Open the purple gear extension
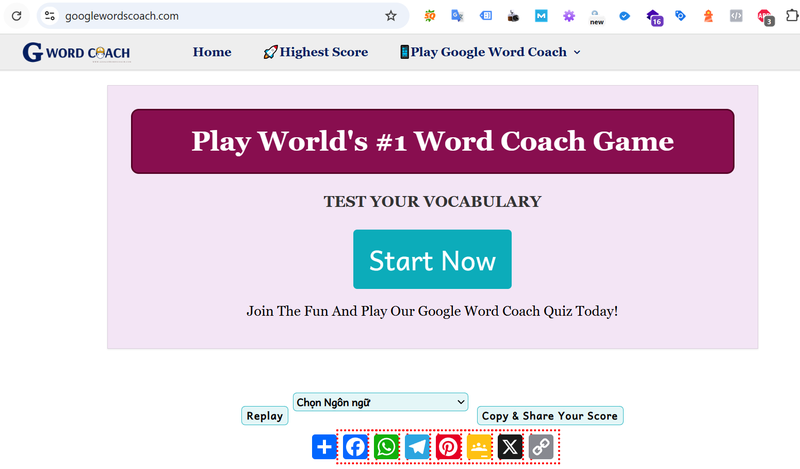The height and width of the screenshot is (469, 800). point(569,16)
